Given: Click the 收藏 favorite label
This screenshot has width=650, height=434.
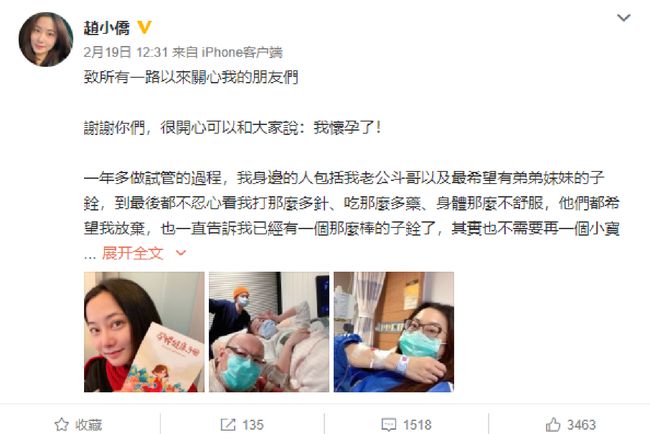Looking at the screenshot, I should point(89,424).
